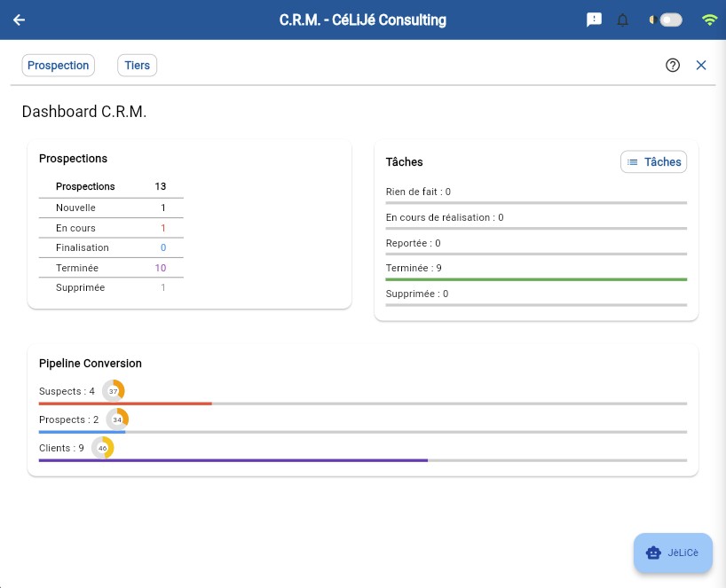Click the green Terminée progress bar

[536, 279]
